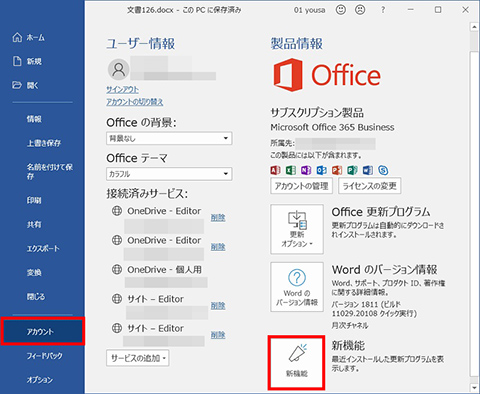Click 削除 link for first サイト - Editor
Viewport: 480px width, 394px height.
218,306
